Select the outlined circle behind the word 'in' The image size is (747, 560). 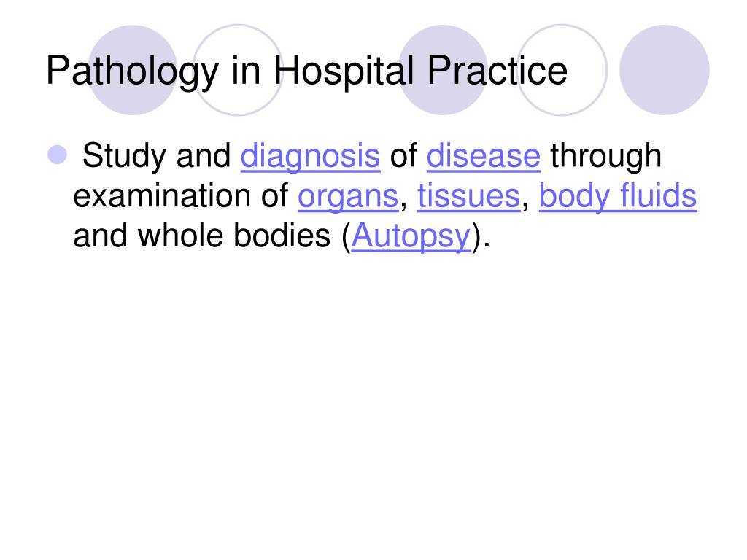click(238, 70)
